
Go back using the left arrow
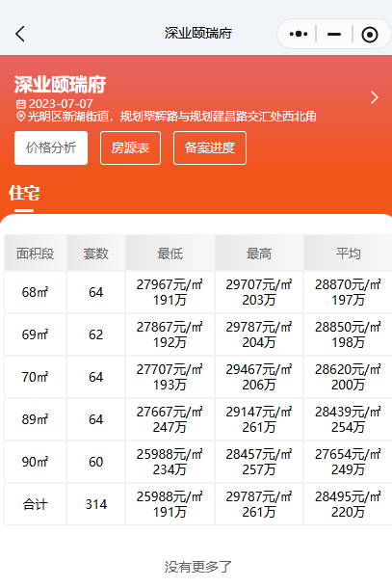(20, 34)
